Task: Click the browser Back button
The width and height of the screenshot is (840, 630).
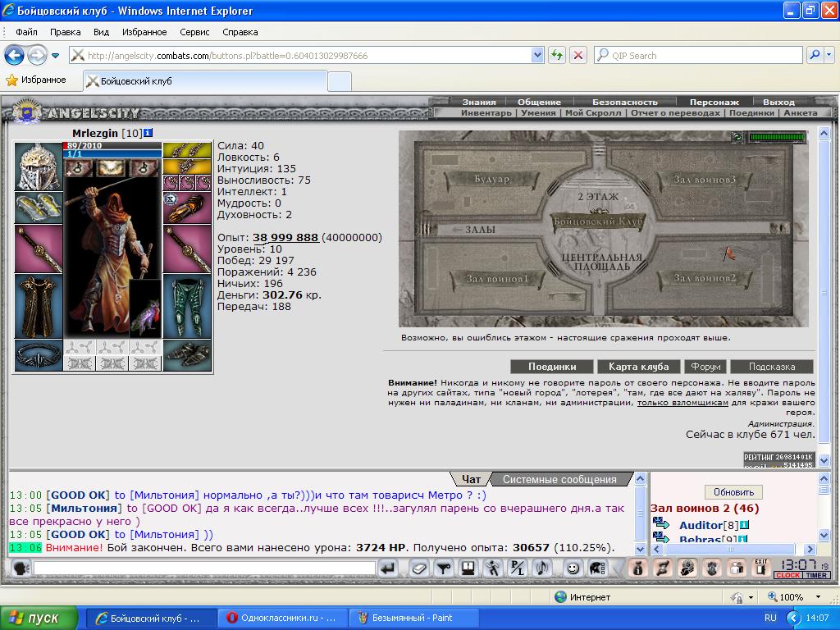Action: click(15, 55)
